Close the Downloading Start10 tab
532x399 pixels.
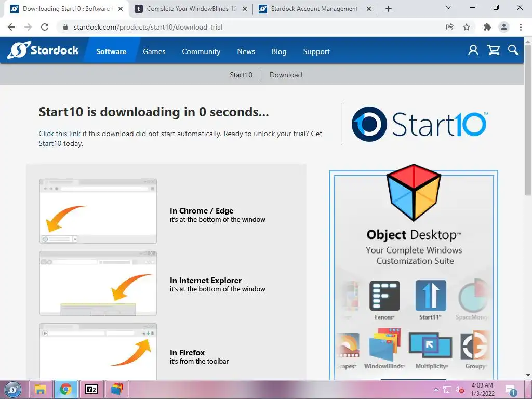pyautogui.click(x=121, y=9)
